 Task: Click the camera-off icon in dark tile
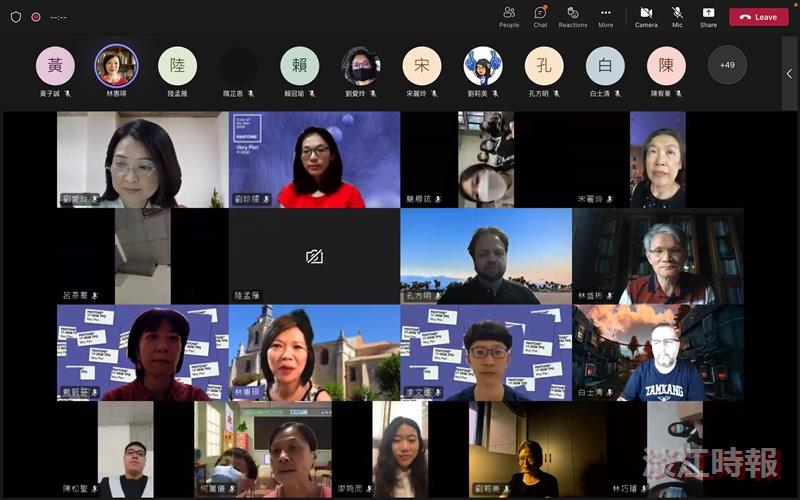coord(314,257)
